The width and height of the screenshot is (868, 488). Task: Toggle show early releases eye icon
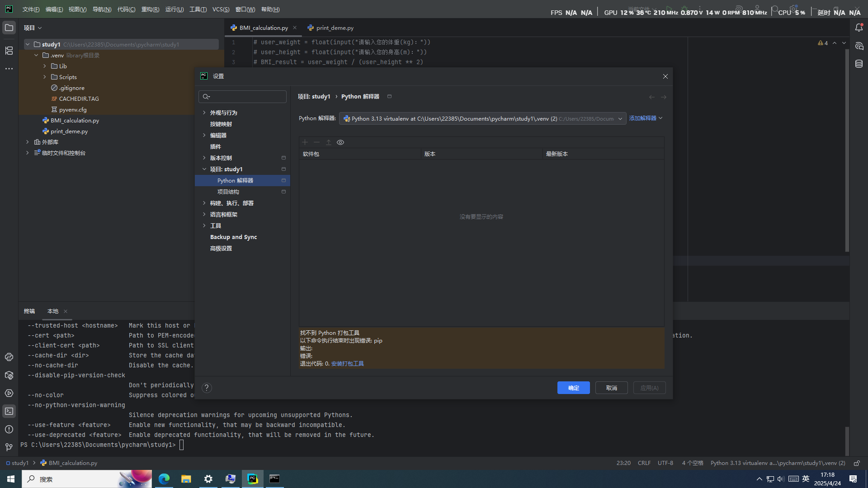pyautogui.click(x=340, y=142)
